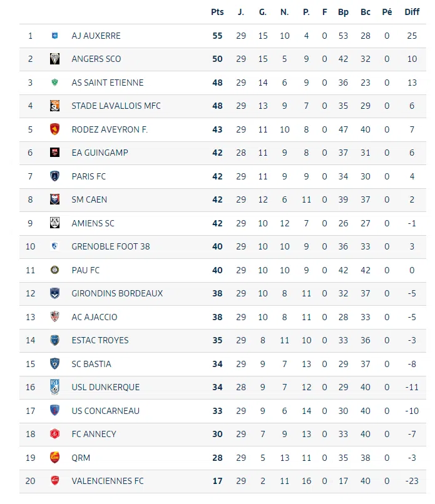This screenshot has width=435, height=504.
Task: Click the QRM team name
Action: [81, 458]
